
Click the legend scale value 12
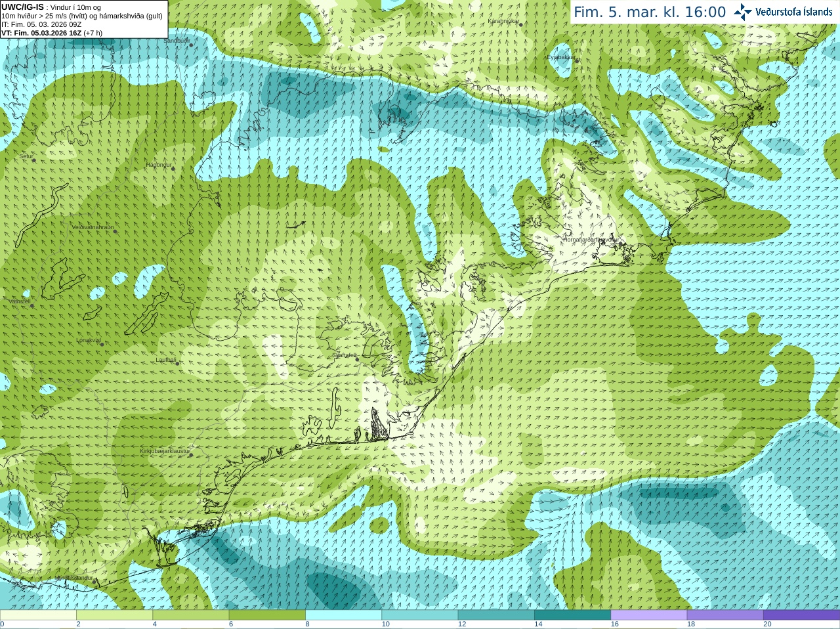pos(462,624)
